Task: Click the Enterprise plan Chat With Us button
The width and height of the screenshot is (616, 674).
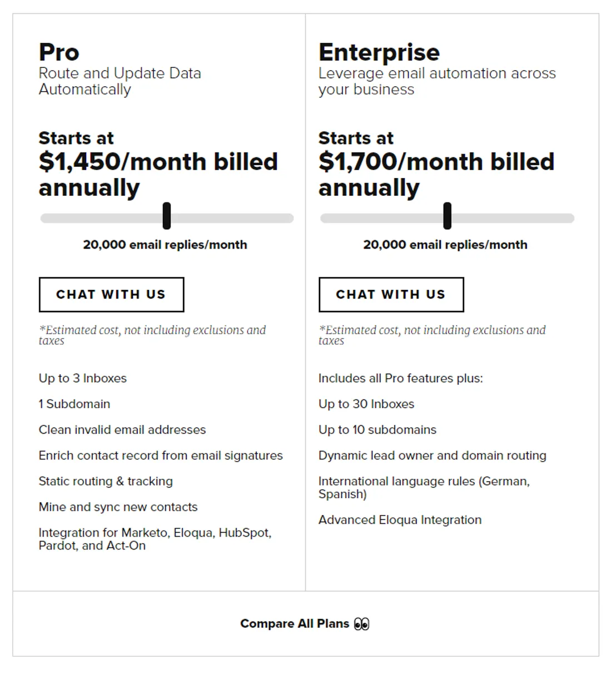Action: click(391, 295)
